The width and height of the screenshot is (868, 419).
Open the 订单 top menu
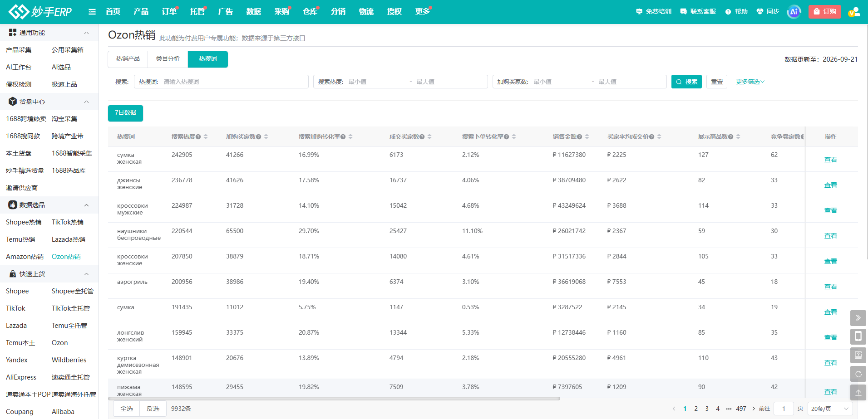[x=169, y=12]
